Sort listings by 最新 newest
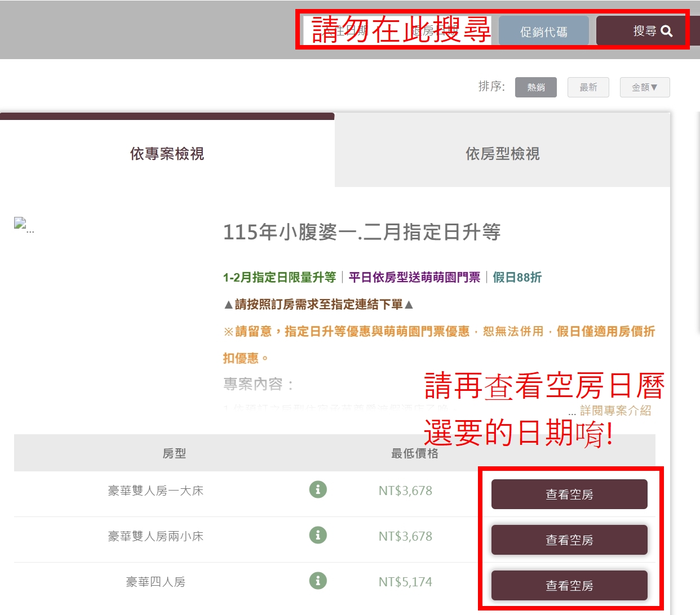The width and height of the screenshot is (700, 615). (588, 87)
